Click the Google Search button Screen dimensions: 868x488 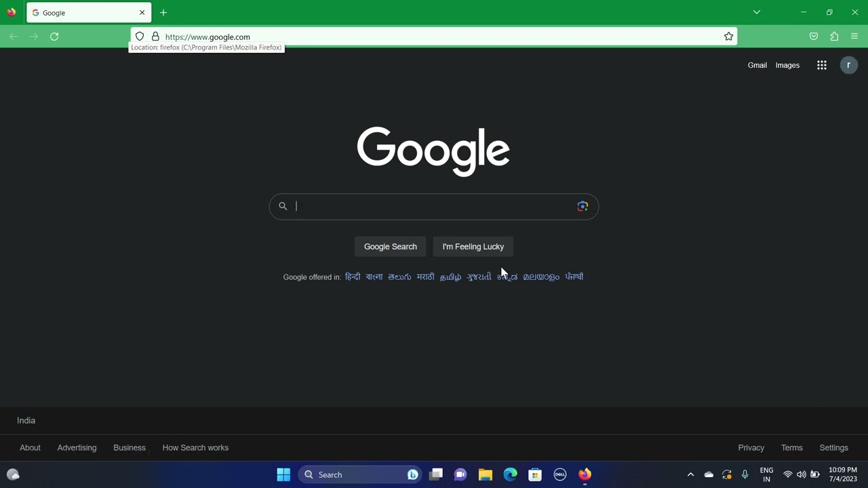point(391,247)
